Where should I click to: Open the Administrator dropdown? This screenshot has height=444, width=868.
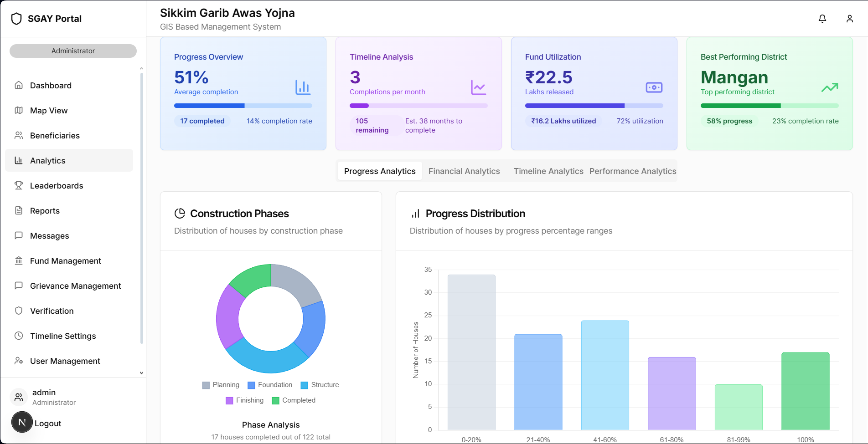(72, 51)
